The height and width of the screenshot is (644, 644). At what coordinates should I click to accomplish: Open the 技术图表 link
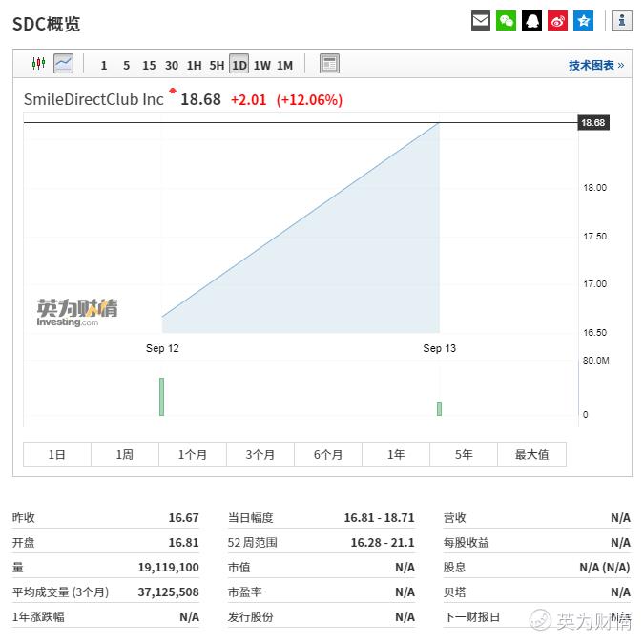click(x=596, y=65)
